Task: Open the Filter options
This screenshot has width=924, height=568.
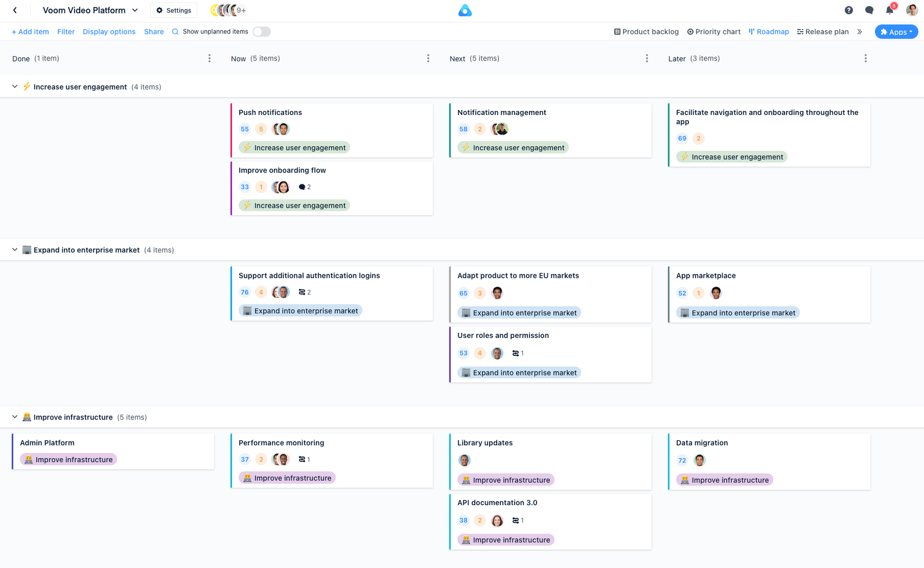Action: point(66,32)
